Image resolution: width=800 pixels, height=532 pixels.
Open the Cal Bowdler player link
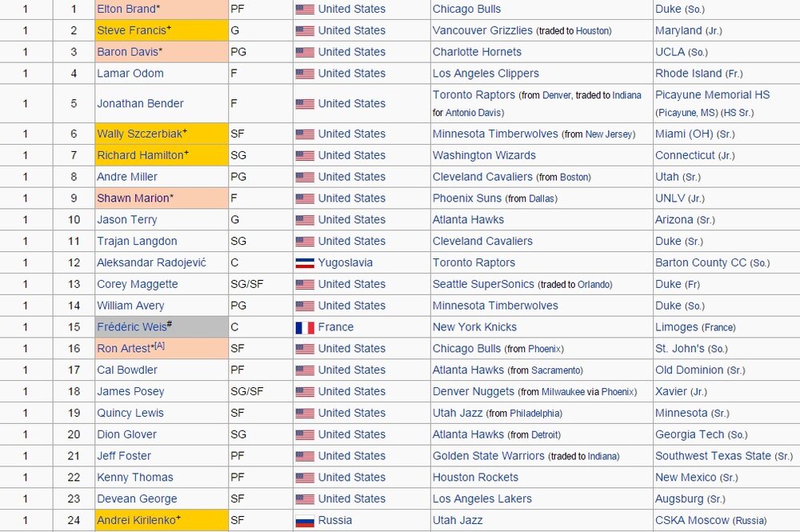127,370
